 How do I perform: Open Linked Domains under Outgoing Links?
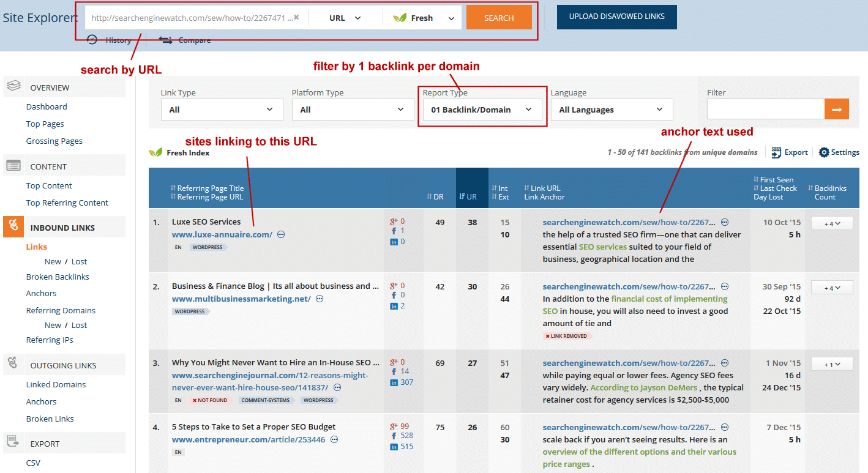56,384
